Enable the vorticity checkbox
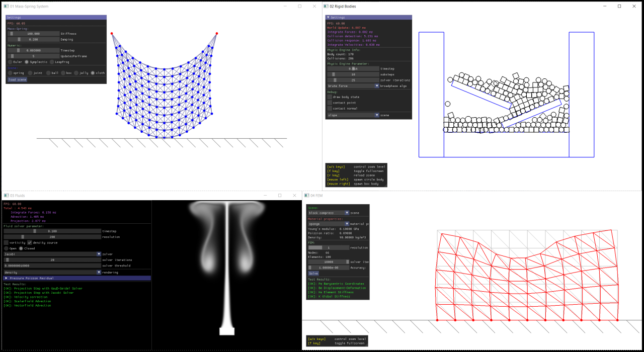 tap(7, 242)
